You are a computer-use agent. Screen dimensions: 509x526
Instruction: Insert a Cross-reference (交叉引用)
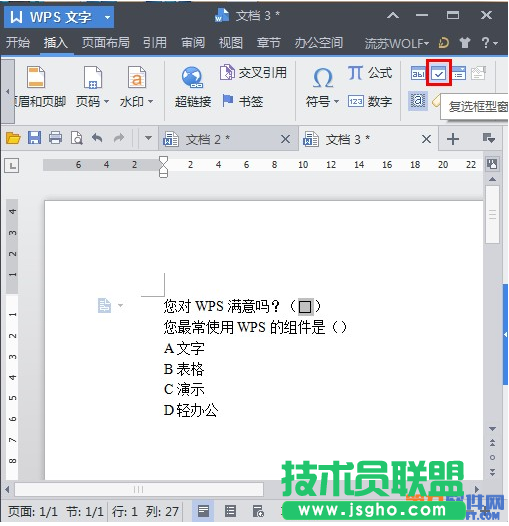[253, 72]
